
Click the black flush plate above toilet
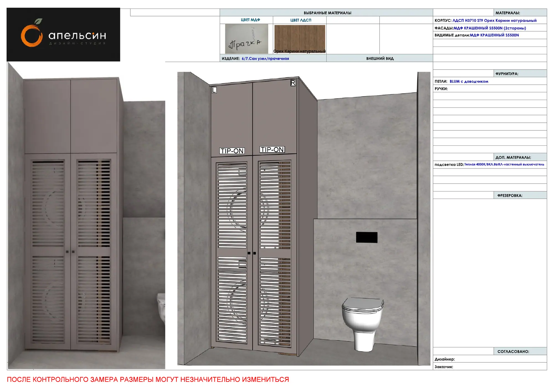click(366, 237)
